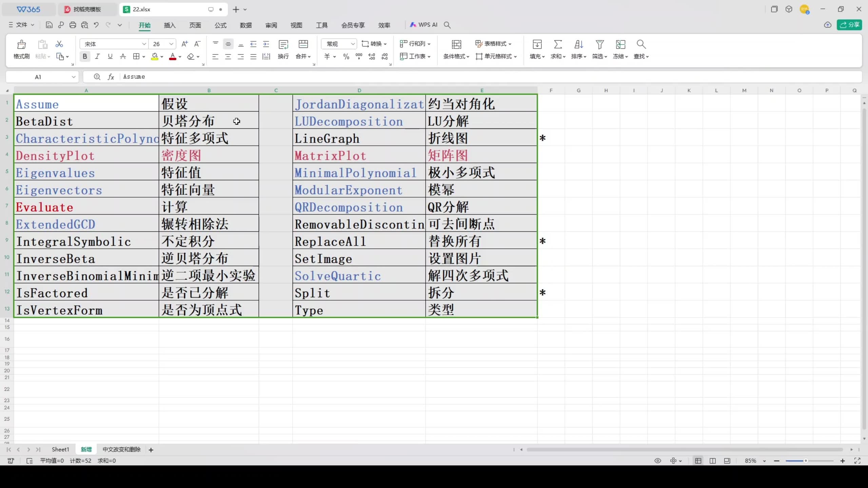Open the 插入 ribbon tab
The width and height of the screenshot is (868, 488).
click(x=170, y=25)
